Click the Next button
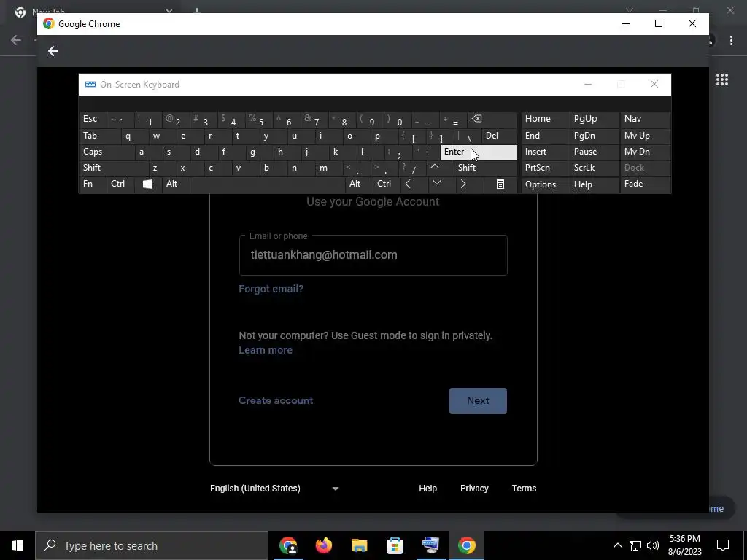This screenshot has height=560, width=747. coord(478,401)
